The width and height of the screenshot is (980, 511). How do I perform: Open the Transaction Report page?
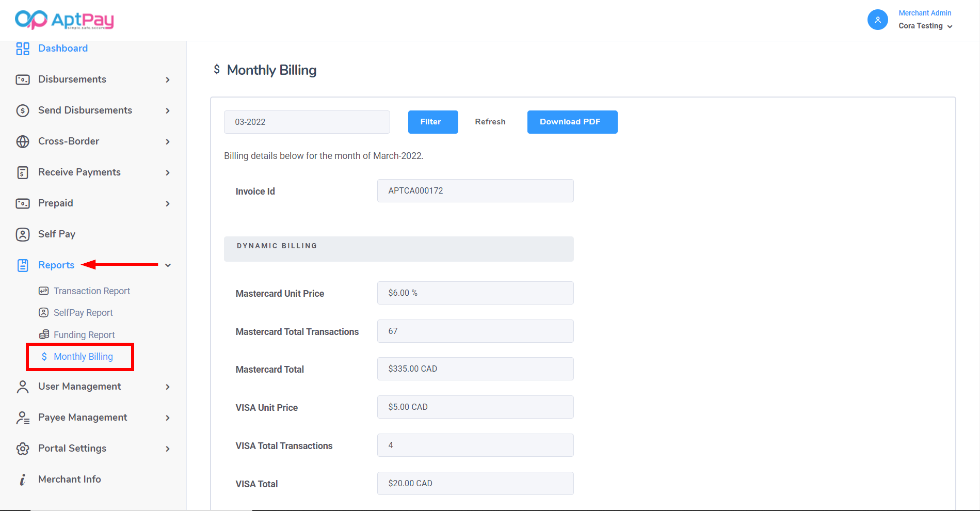click(91, 291)
